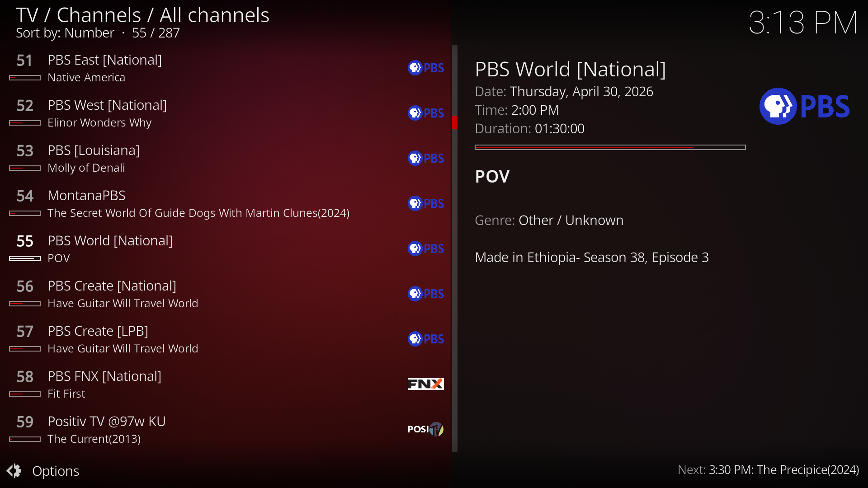Select channel 52 PBS West [National]
The image size is (868, 488).
point(226,113)
